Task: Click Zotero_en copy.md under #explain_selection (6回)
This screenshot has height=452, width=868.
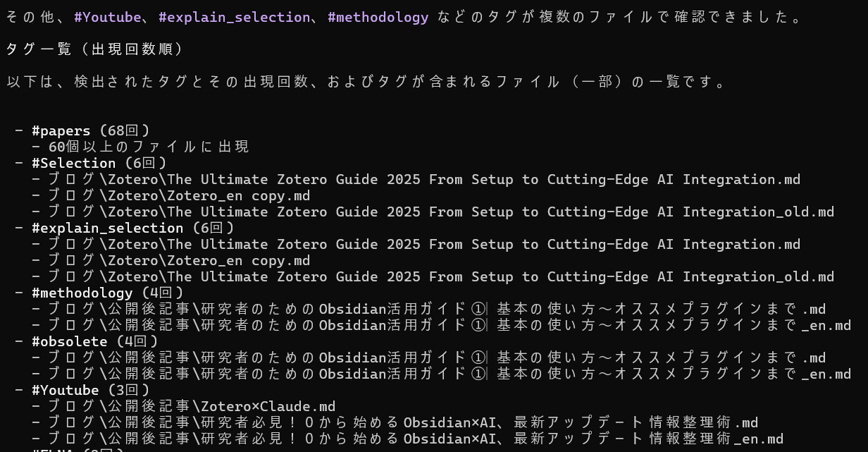Action: pyautogui.click(x=180, y=260)
